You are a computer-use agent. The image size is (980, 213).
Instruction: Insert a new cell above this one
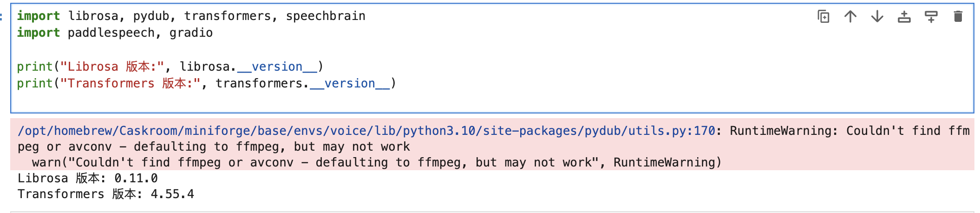point(904,17)
